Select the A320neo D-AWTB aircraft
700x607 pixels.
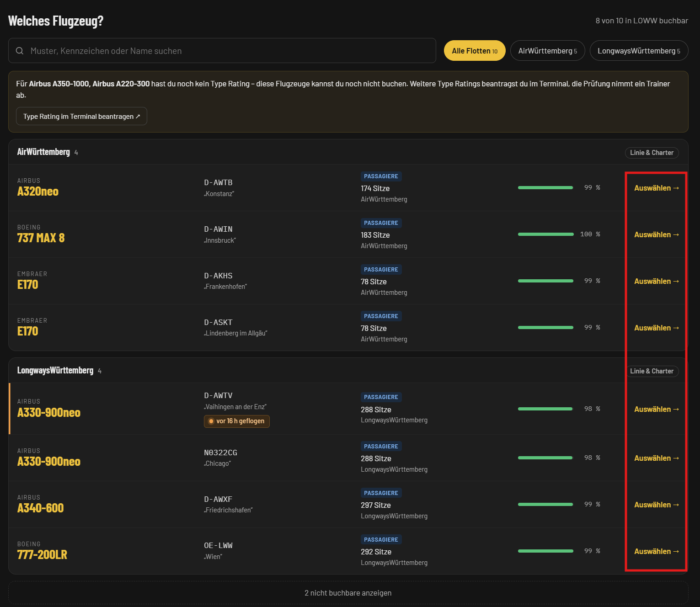[x=657, y=188]
